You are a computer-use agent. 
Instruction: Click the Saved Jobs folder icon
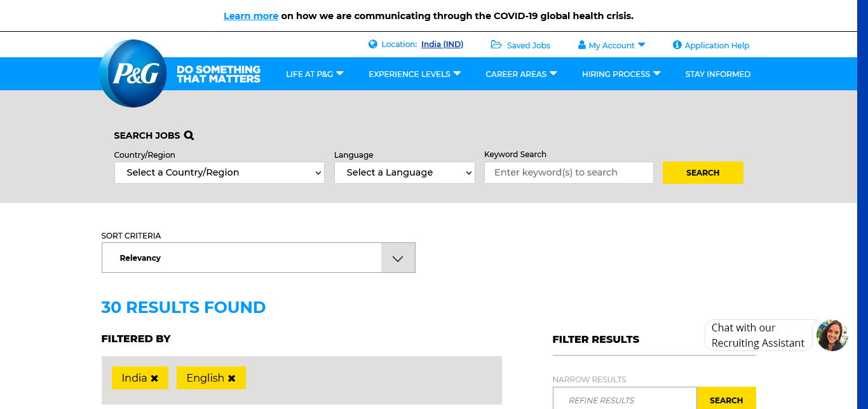pyautogui.click(x=496, y=45)
